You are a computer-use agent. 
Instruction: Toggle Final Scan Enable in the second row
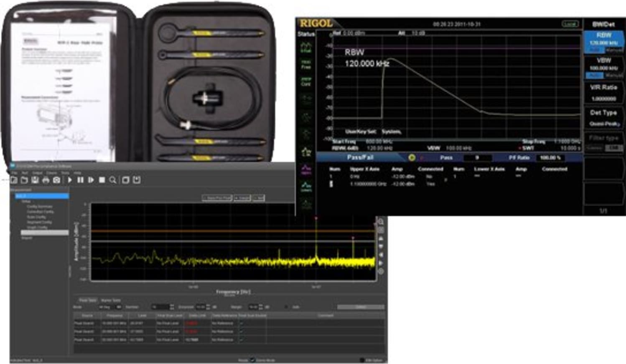241,331
